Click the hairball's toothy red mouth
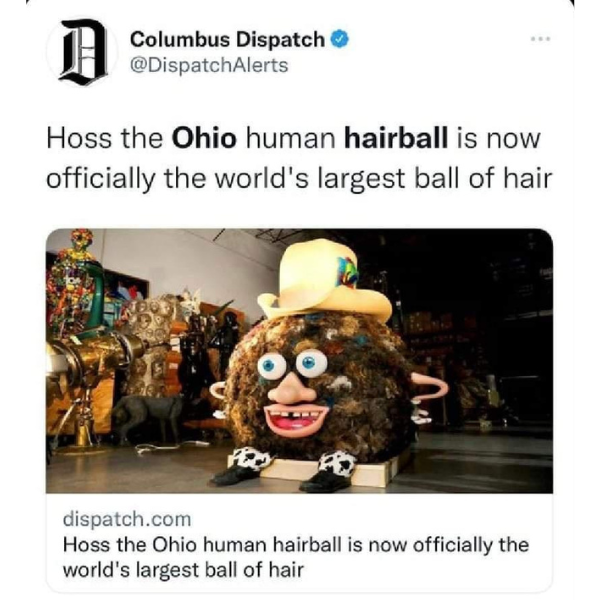 (295, 419)
